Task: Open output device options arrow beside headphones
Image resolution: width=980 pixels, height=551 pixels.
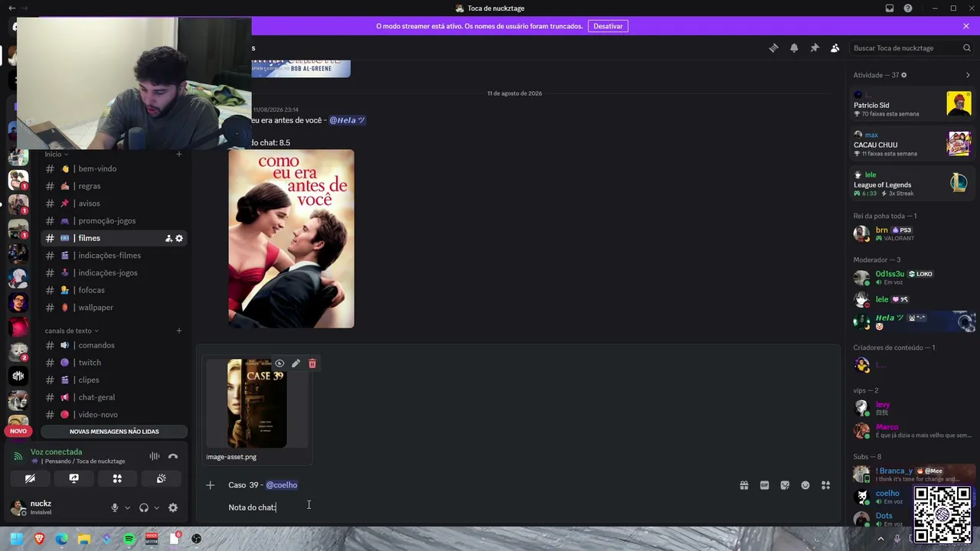Action: tap(156, 508)
